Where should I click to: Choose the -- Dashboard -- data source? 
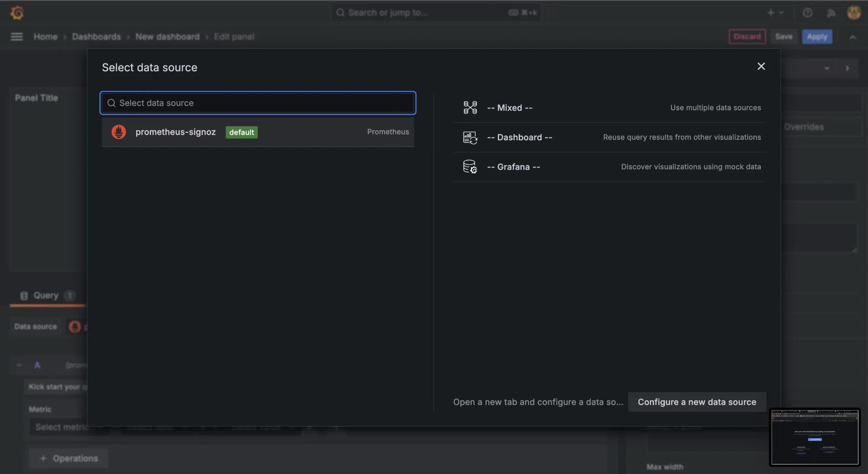[610, 137]
